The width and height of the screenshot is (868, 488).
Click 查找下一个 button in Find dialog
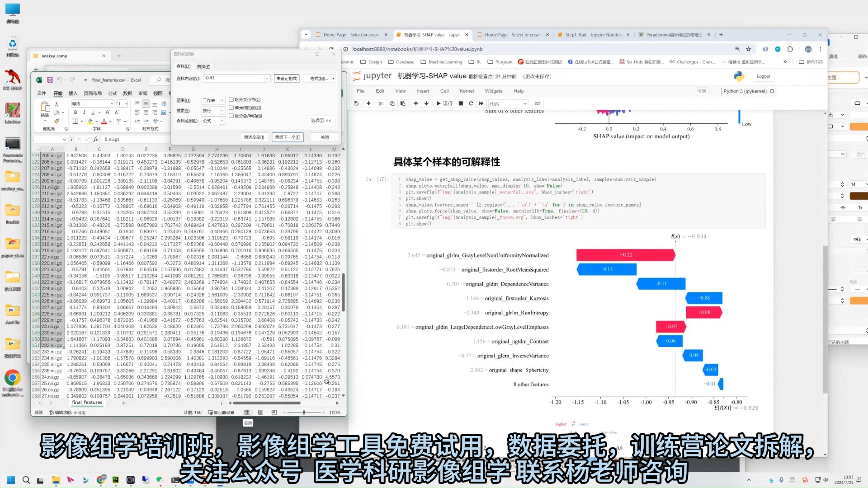click(288, 136)
